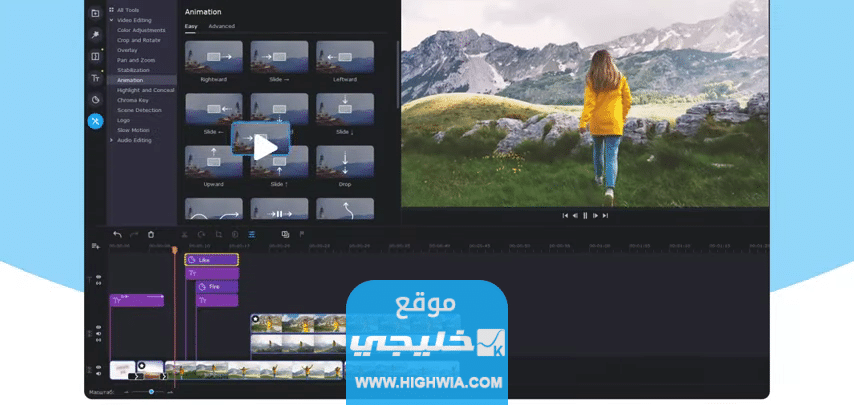Screen dimensions: 854x405
Task: Open the Scene Detection tool
Action: point(139,110)
